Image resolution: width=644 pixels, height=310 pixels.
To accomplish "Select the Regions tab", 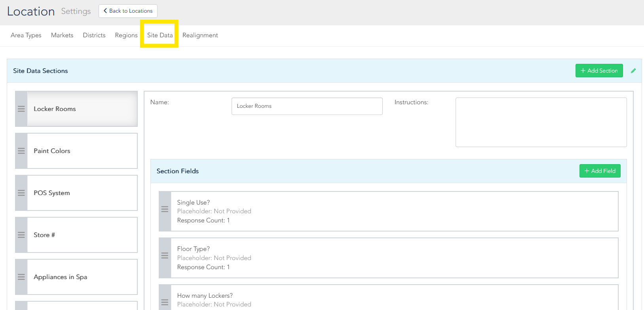I will point(126,35).
